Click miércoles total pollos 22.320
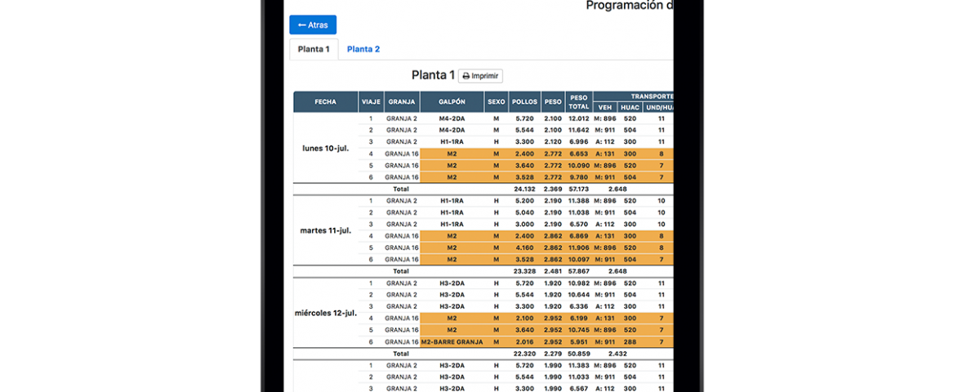This screenshot has width=980, height=392. (x=524, y=353)
